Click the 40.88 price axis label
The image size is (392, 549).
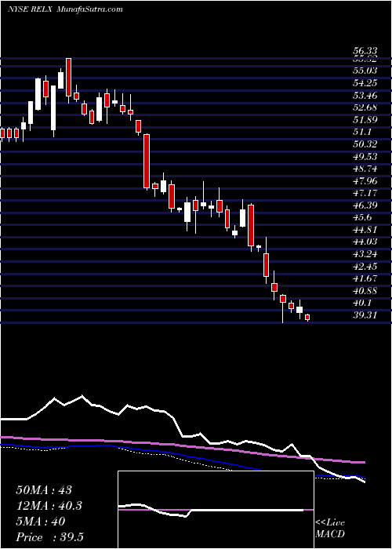click(x=365, y=291)
